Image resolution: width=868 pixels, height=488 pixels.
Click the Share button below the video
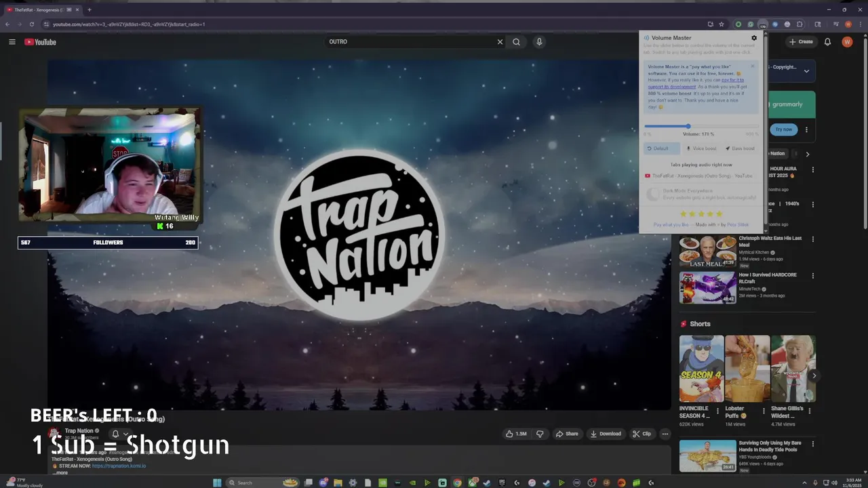(x=567, y=434)
